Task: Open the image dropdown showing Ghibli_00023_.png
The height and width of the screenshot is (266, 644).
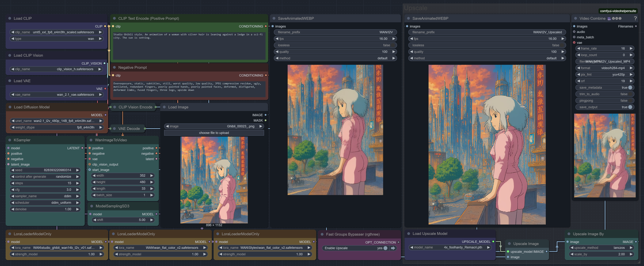Action: 214,126
